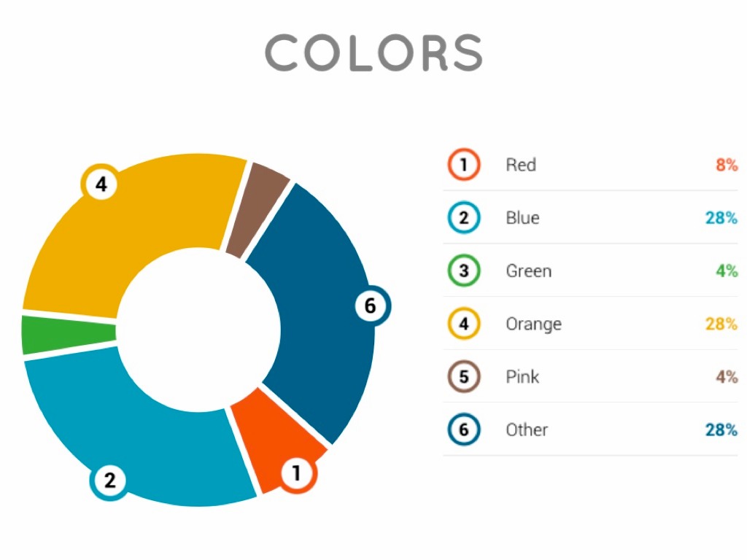Screen dimensions: 747x560
Task: Click the number 1 badge beside Red in legend
Action: (x=463, y=165)
